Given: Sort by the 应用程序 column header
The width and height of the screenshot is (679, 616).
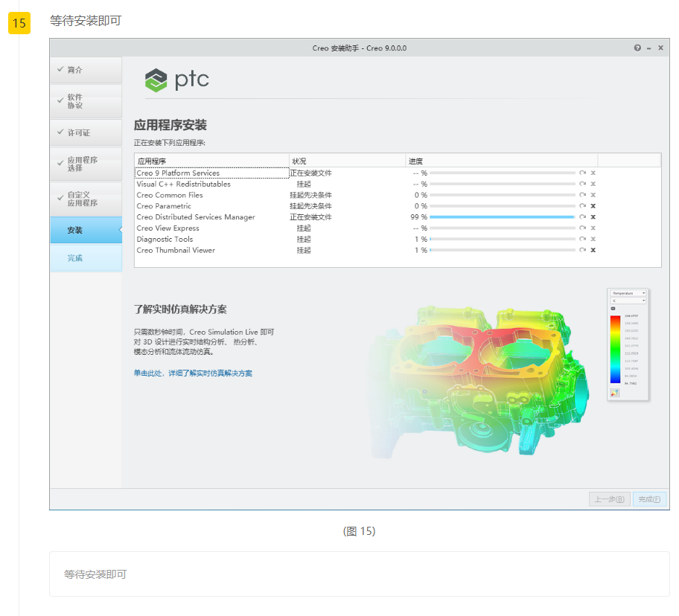Looking at the screenshot, I should (211, 161).
